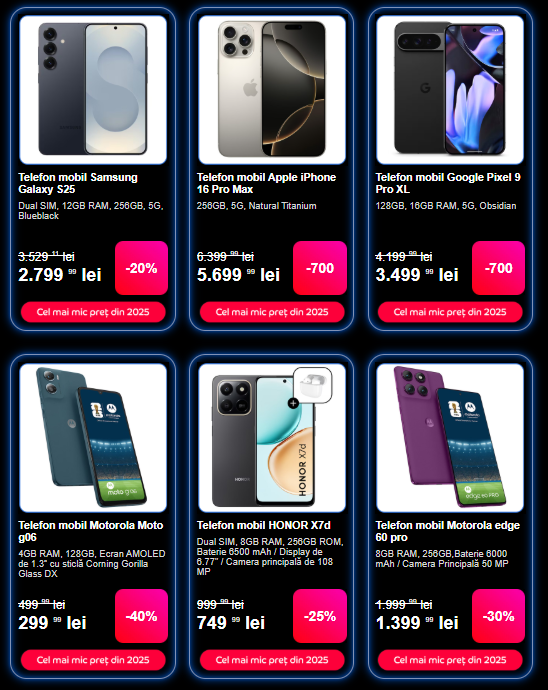Click the earbuds bonus icon on HONOR X7d
Viewport: 548px width, 690px height.
313,385
